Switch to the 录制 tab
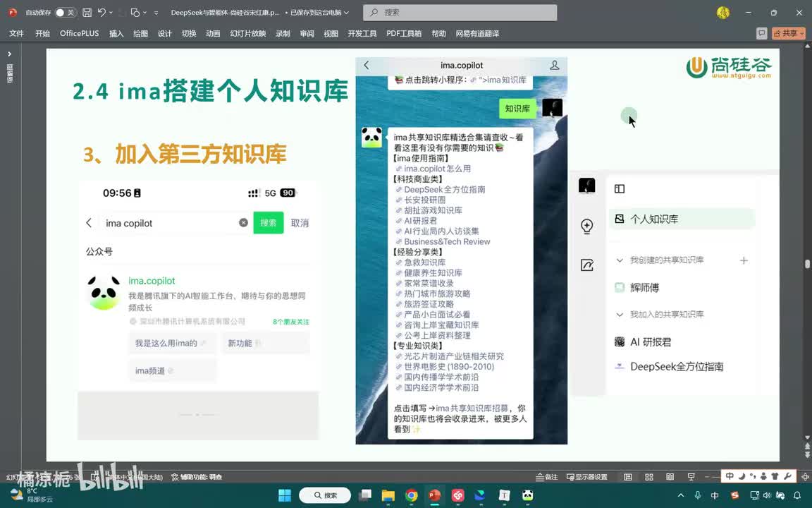The width and height of the screenshot is (812, 508). coord(283,33)
